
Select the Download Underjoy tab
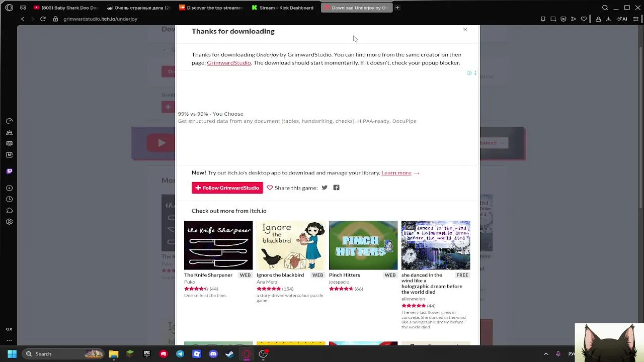coord(356,8)
